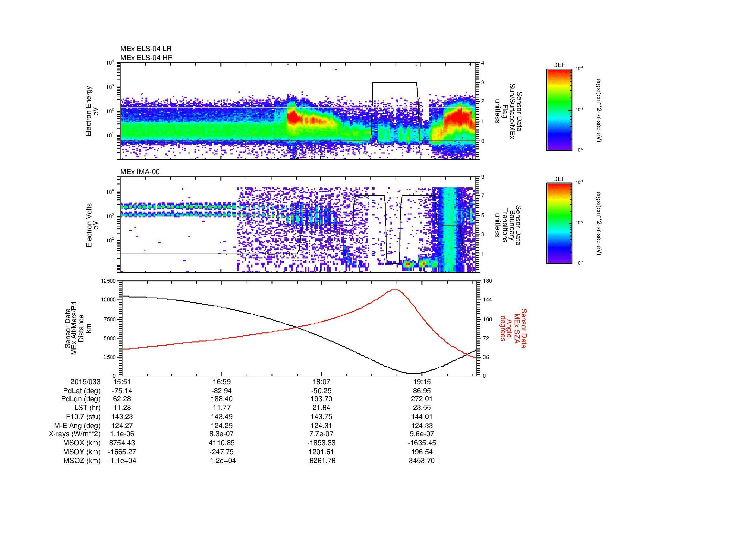Click the F10.7 value '144.01'
The image size is (756, 534).
[422, 417]
